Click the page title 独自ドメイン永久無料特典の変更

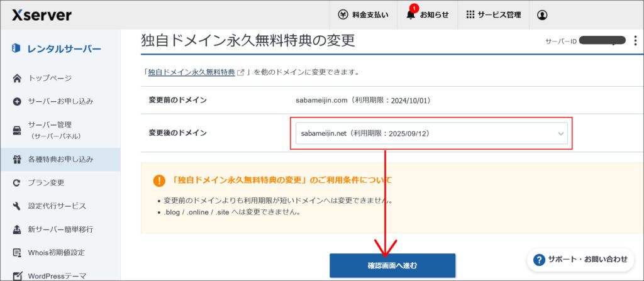[x=248, y=41]
